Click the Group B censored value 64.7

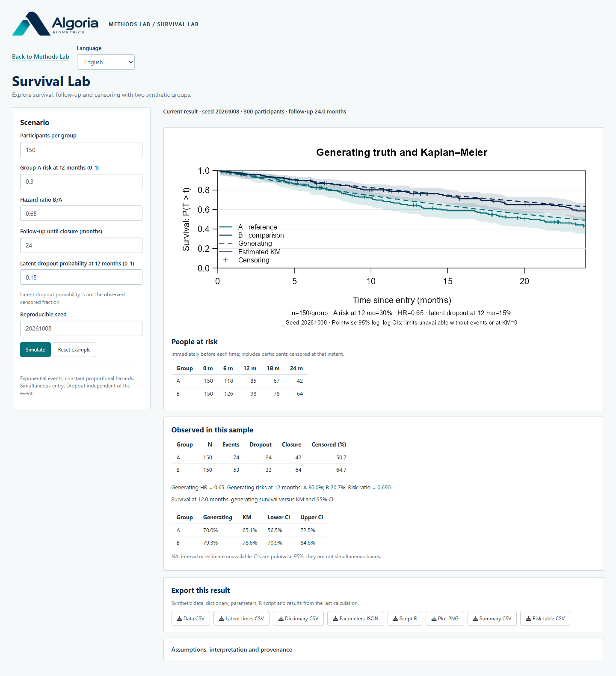coord(341,470)
